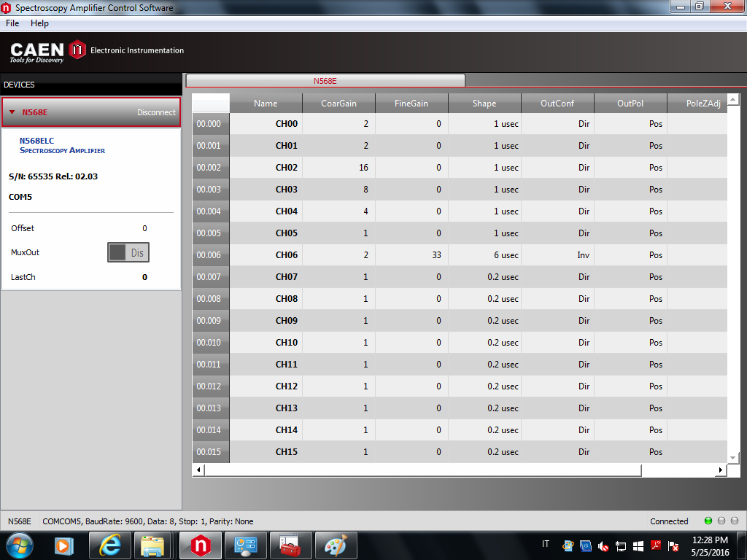Click the horizontal scrollbar thumb
This screenshot has height=560, width=747.
(x=423, y=470)
